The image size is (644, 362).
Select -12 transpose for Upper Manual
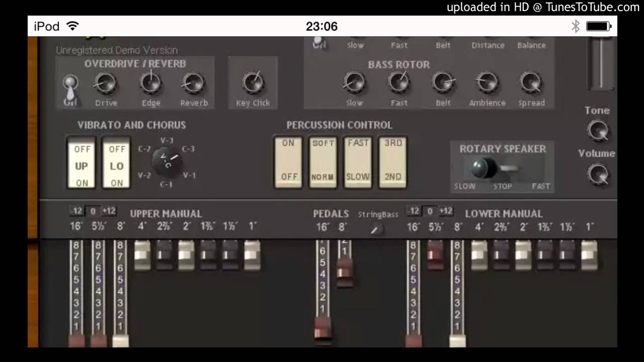pyautogui.click(x=76, y=211)
